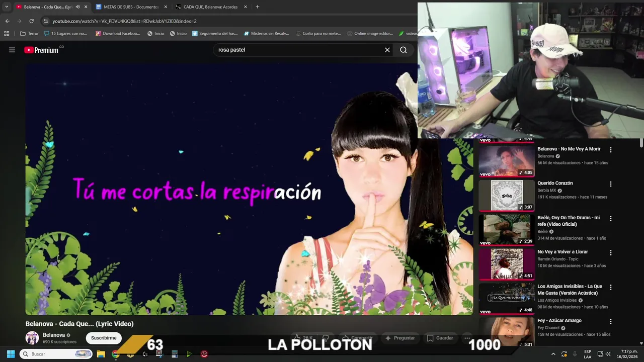
Task: Save video with Guardar button
Action: [440, 338]
